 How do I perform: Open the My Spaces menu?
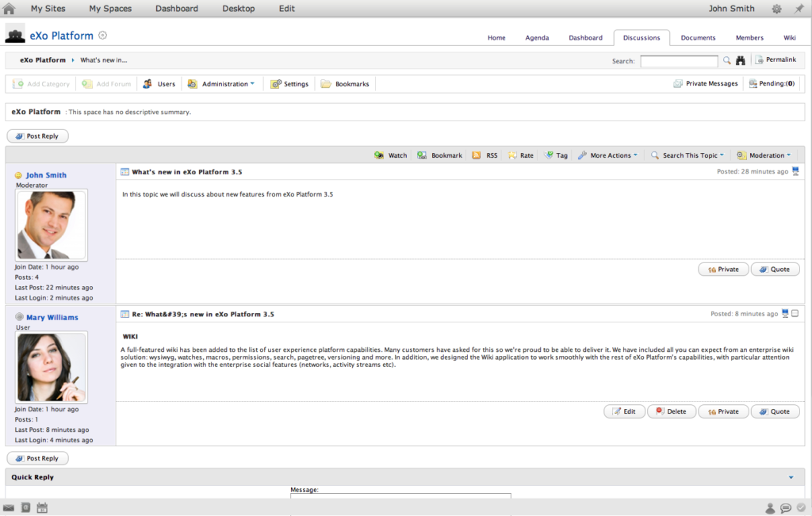(110, 8)
